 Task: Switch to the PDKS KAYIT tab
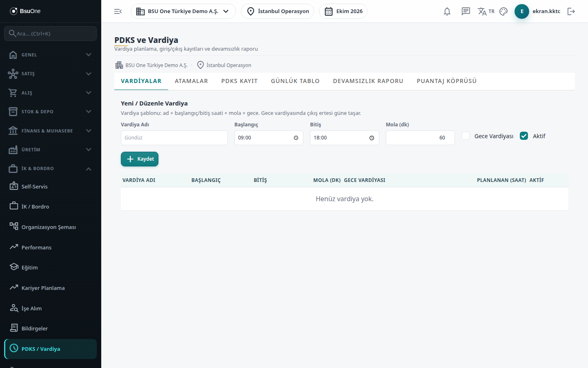coord(239,81)
